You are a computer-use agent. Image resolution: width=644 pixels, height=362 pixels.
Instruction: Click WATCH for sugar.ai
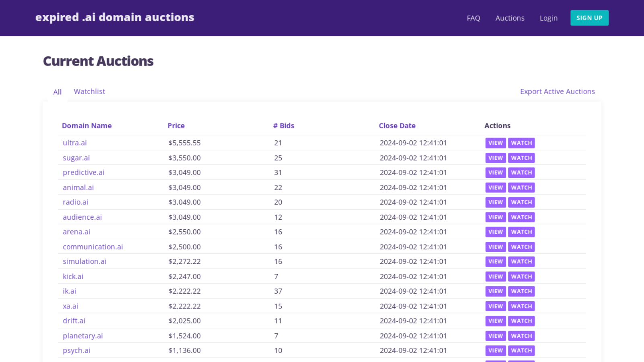pos(521,158)
